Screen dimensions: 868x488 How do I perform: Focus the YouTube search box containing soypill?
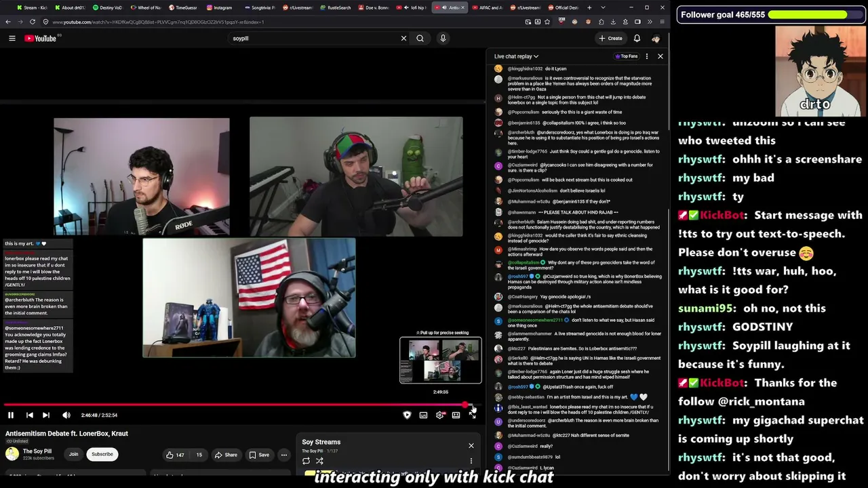click(x=313, y=39)
